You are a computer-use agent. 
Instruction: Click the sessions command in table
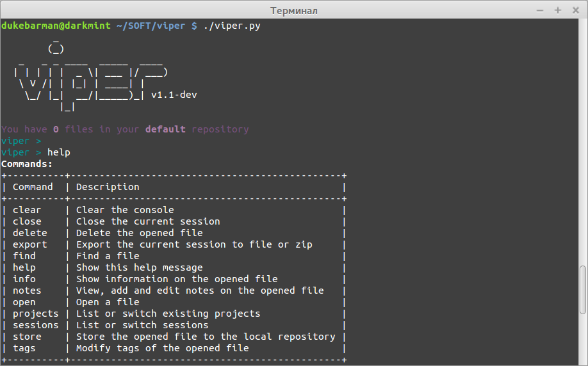(x=36, y=325)
